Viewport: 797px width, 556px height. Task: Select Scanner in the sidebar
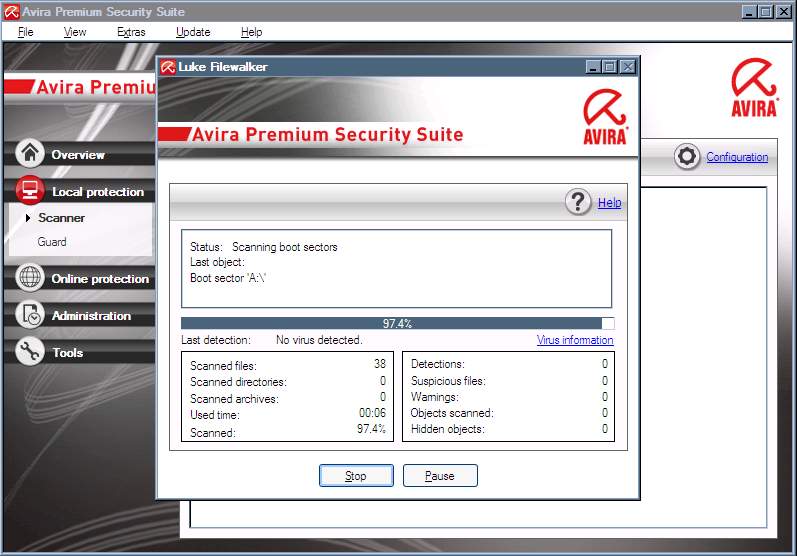pyautogui.click(x=62, y=218)
